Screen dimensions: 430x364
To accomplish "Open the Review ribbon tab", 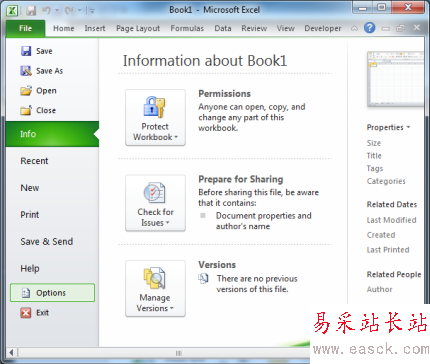I will 254,28.
